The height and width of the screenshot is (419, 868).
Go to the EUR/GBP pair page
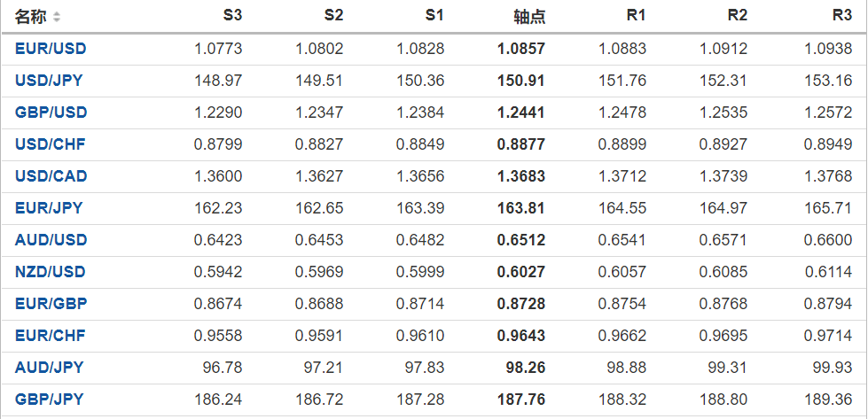click(x=51, y=304)
